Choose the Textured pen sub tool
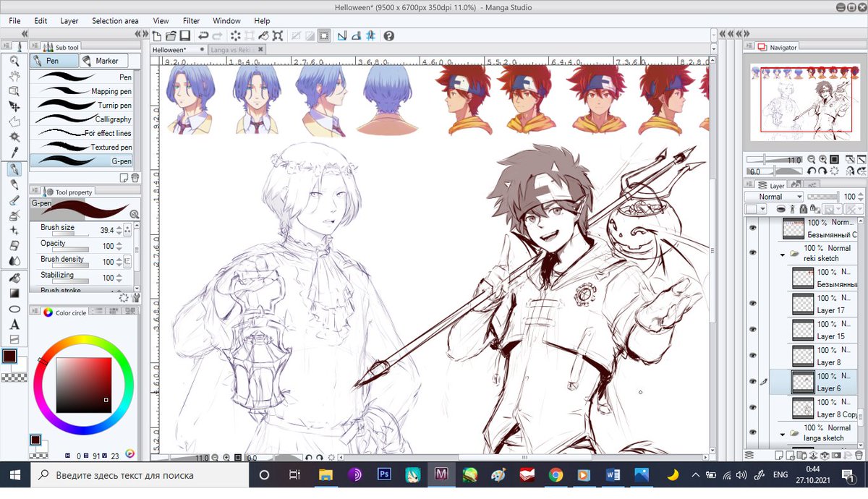This screenshot has width=868, height=499. click(x=82, y=147)
